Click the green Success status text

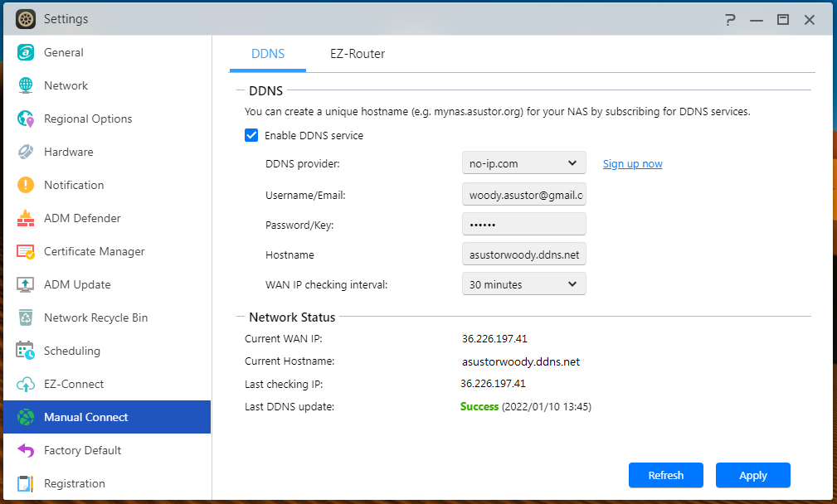click(x=479, y=406)
